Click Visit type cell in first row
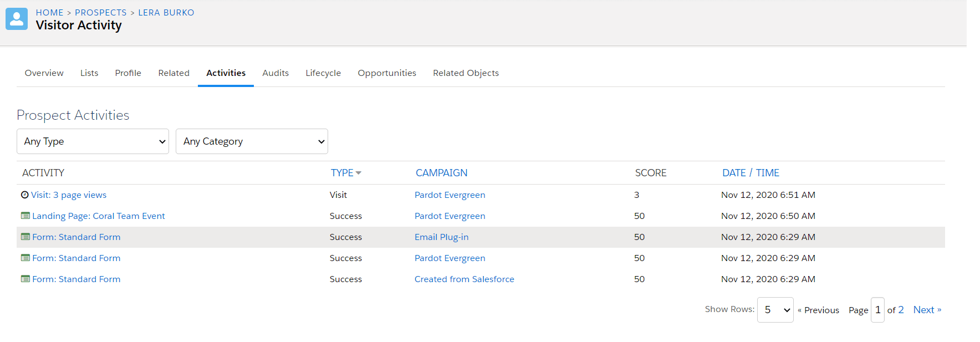 [x=338, y=195]
